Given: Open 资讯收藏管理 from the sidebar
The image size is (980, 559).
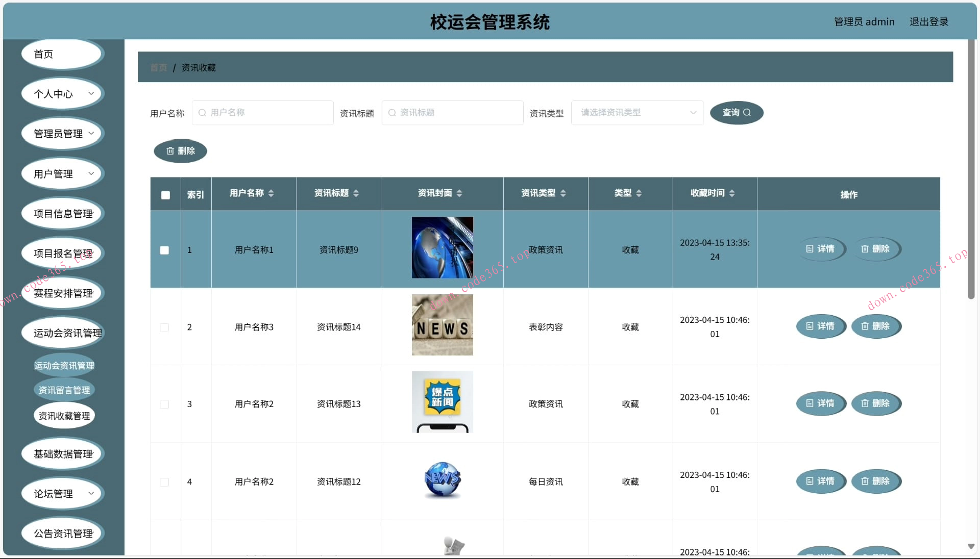Looking at the screenshot, I should pos(64,415).
